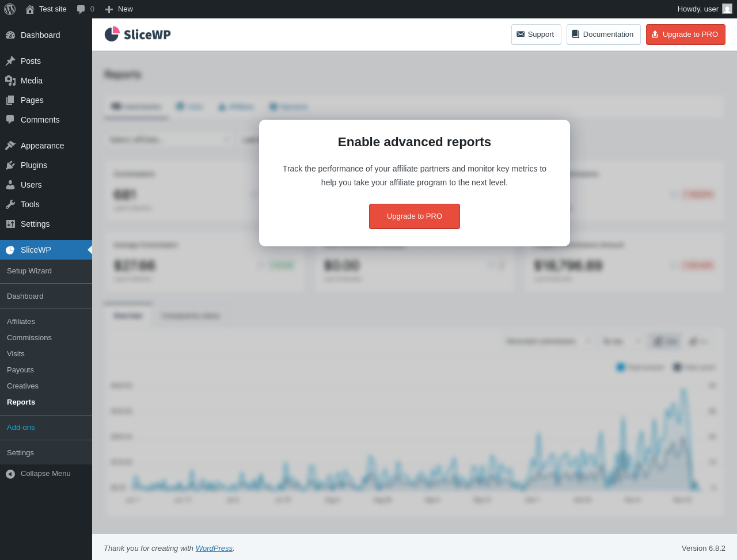Follow the WordPress footer link
Image resolution: width=737 pixels, height=560 pixels.
pos(214,548)
